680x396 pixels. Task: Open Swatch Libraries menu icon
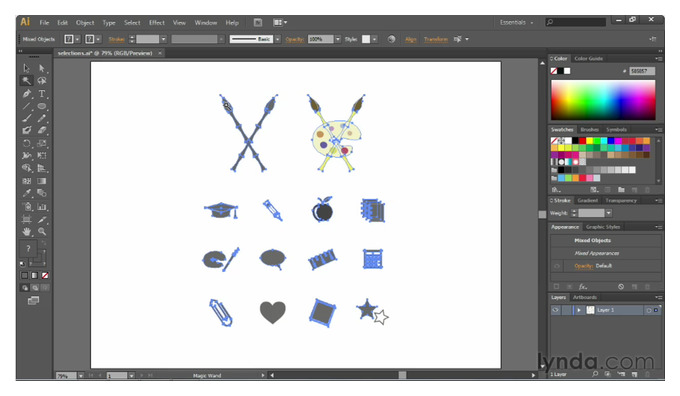(556, 190)
